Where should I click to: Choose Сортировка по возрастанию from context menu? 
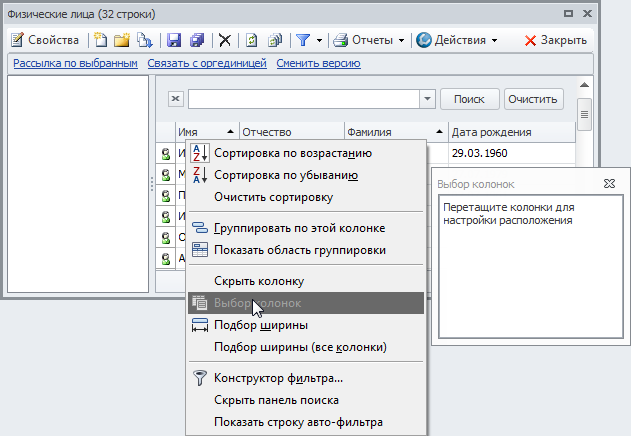[x=292, y=153]
